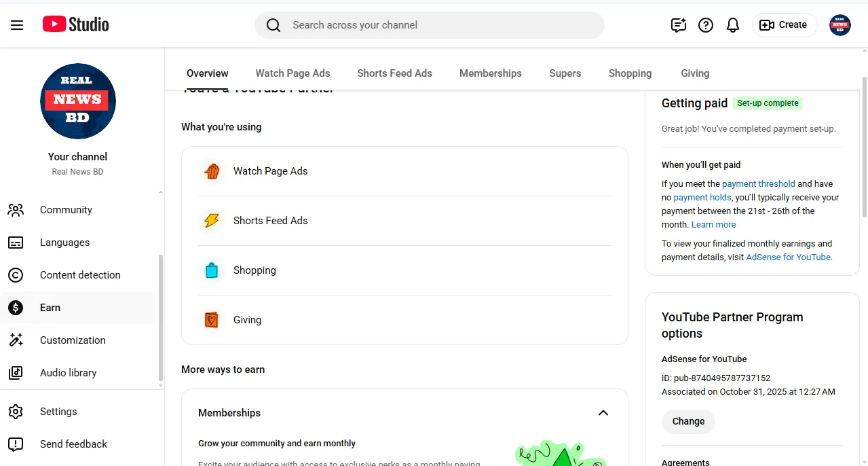Switch to the Shopping tab

coord(630,73)
